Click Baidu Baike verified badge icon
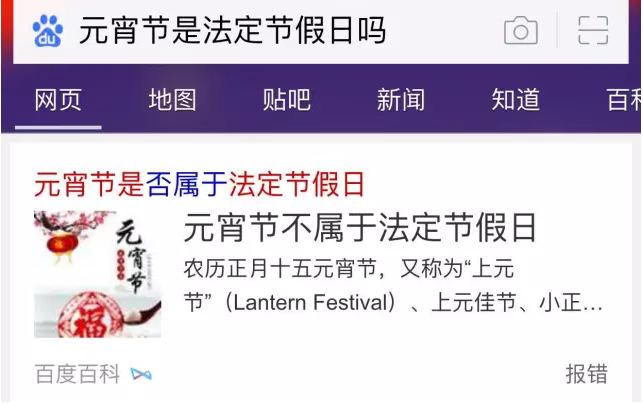Screen dimensions: 643x404 click(x=141, y=374)
